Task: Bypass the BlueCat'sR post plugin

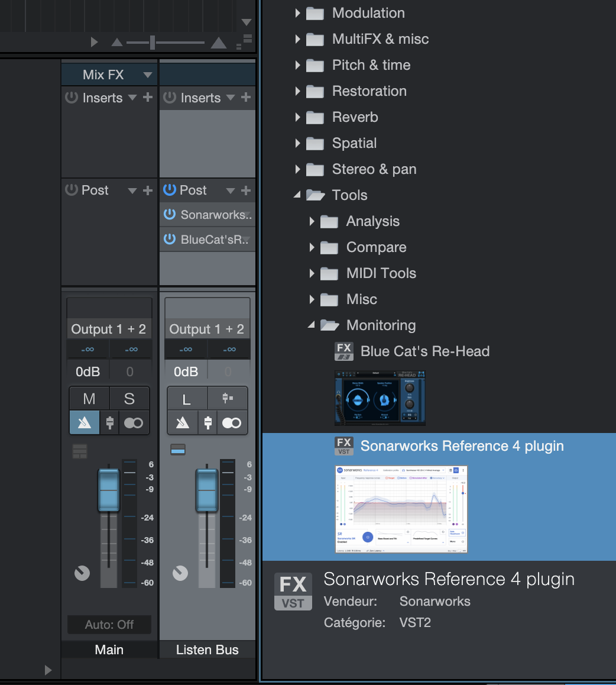Action: point(170,239)
